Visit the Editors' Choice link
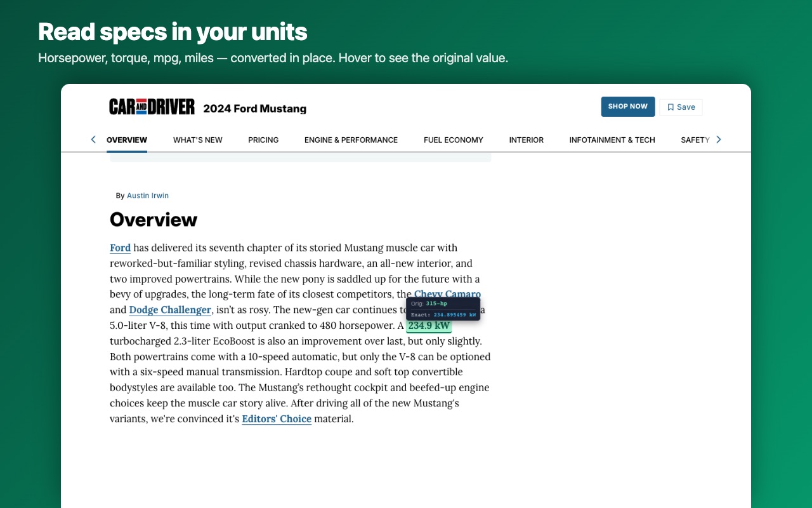This screenshot has width=812, height=508. point(277,419)
